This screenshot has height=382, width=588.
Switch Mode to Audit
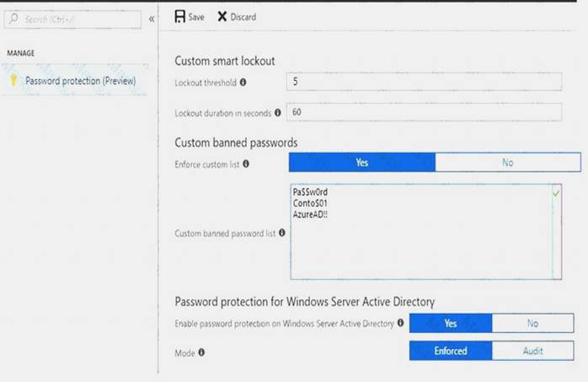point(532,351)
